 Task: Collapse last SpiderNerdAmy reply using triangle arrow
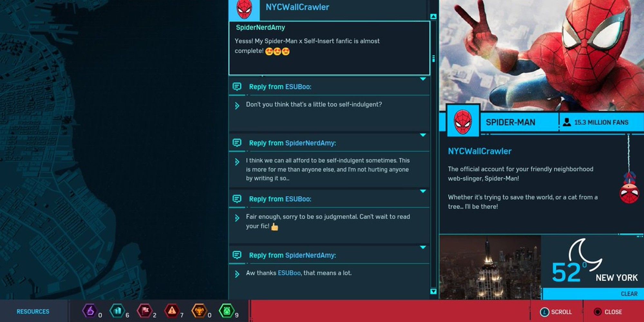423,247
